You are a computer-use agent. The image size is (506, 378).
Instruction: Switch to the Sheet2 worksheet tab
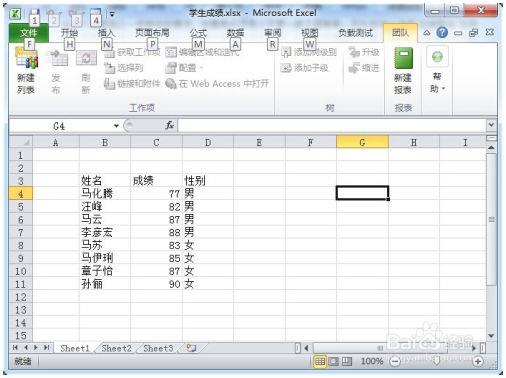click(117, 348)
